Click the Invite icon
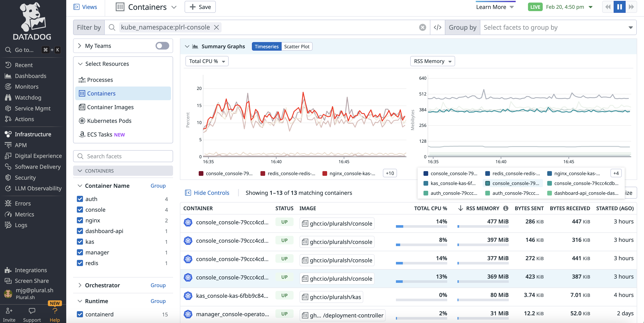The width and height of the screenshot is (644, 323). coord(9,311)
